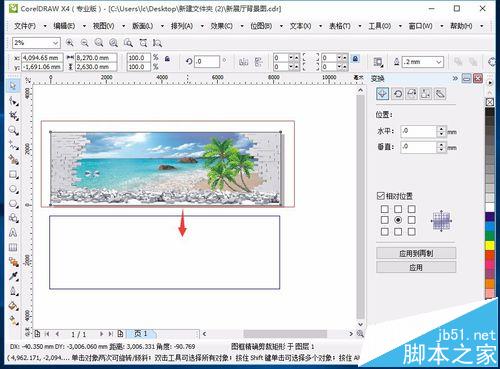Select the Interactive Blend tool
Screen dimensions: 500x369
13,262
